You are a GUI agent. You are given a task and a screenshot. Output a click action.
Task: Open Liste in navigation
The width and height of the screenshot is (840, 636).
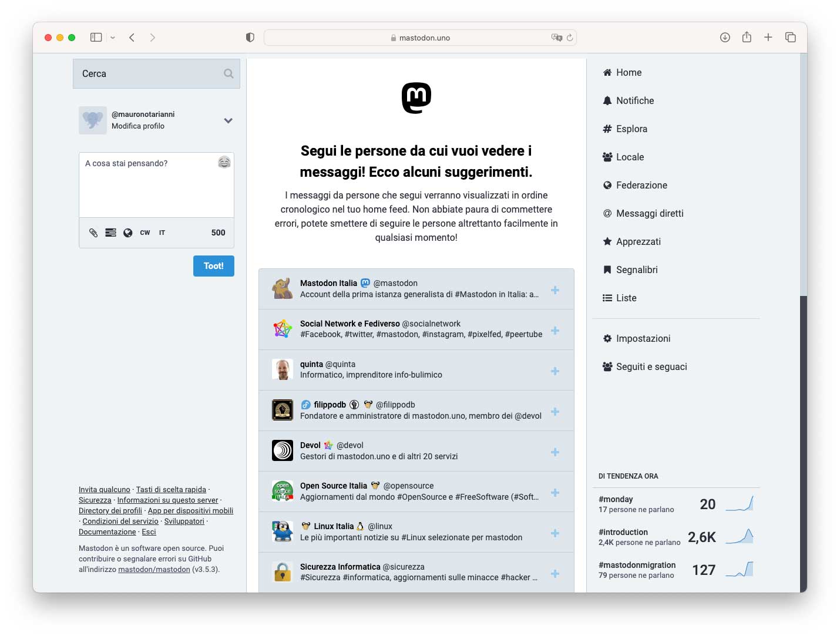tap(620, 298)
